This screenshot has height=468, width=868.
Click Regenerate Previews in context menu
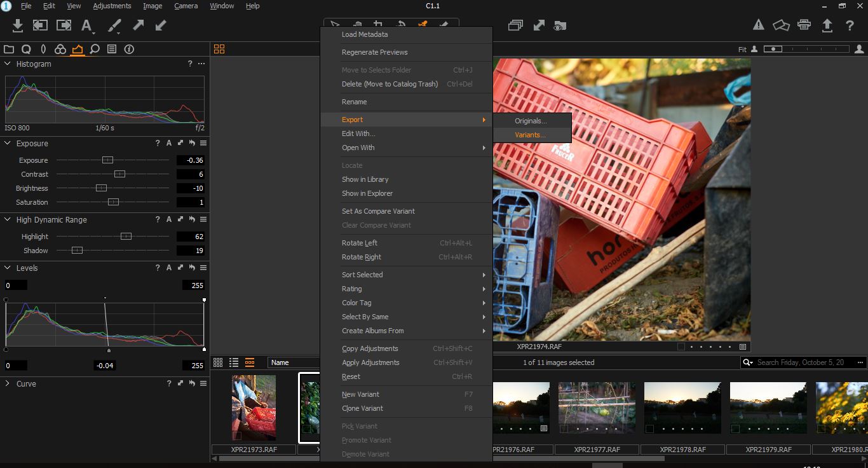[x=374, y=52]
